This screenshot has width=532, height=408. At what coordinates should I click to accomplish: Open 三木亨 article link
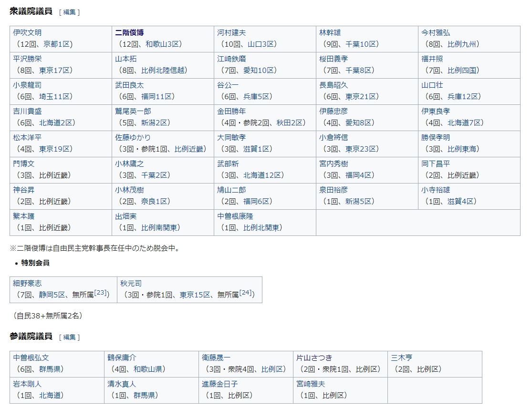pos(401,358)
